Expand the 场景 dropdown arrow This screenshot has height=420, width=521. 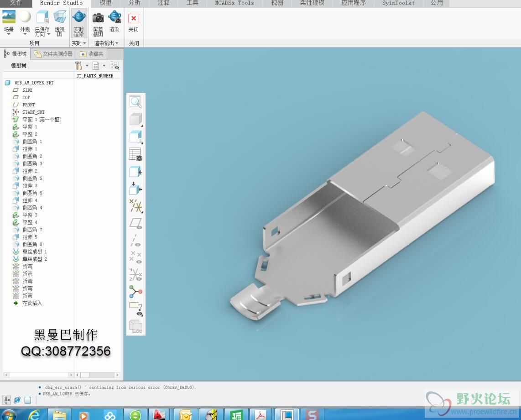[9, 34]
